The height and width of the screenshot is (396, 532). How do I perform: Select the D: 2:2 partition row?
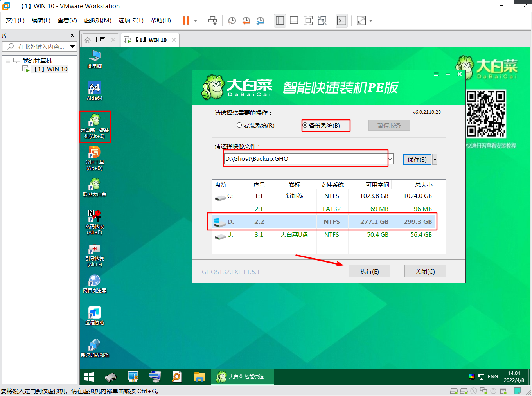click(x=323, y=221)
